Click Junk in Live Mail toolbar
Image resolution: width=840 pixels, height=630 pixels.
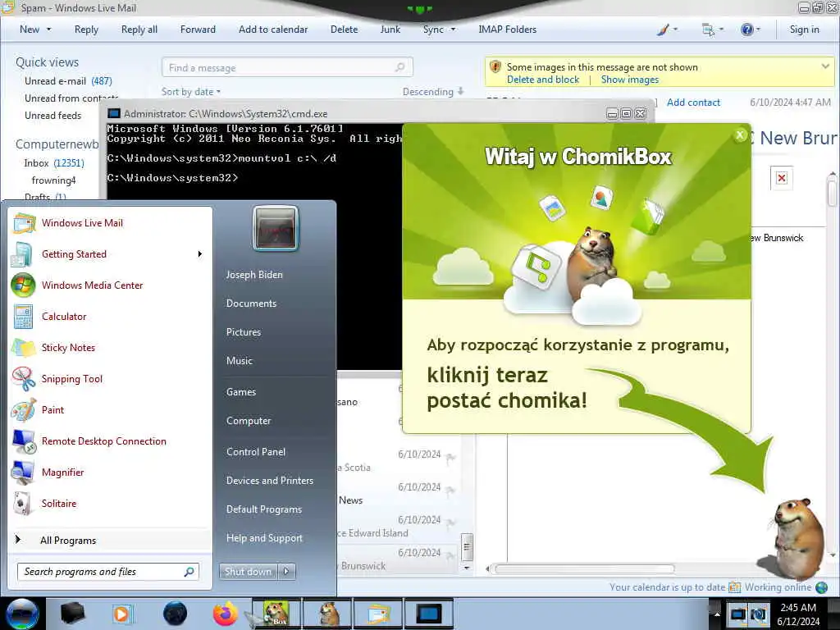coord(390,30)
